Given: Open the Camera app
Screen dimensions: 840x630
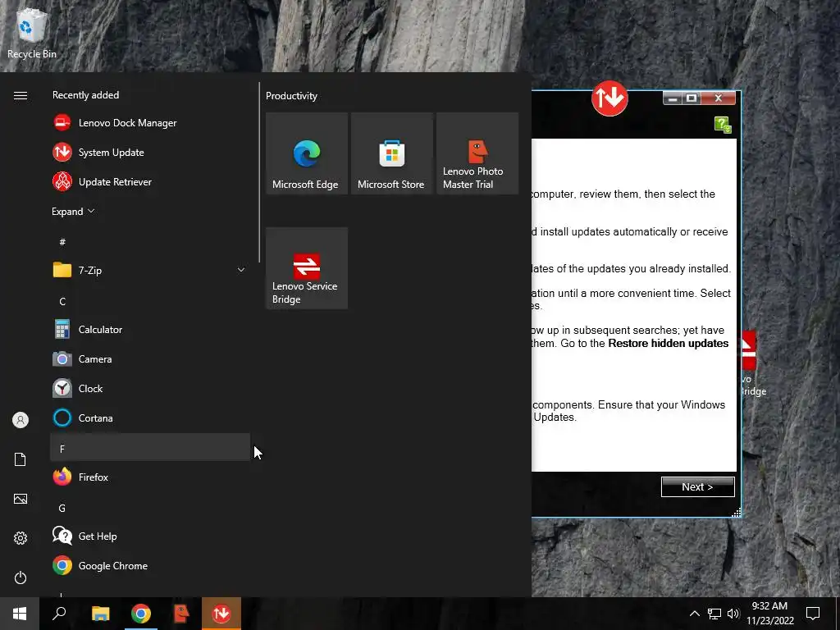Looking at the screenshot, I should tap(150, 359).
